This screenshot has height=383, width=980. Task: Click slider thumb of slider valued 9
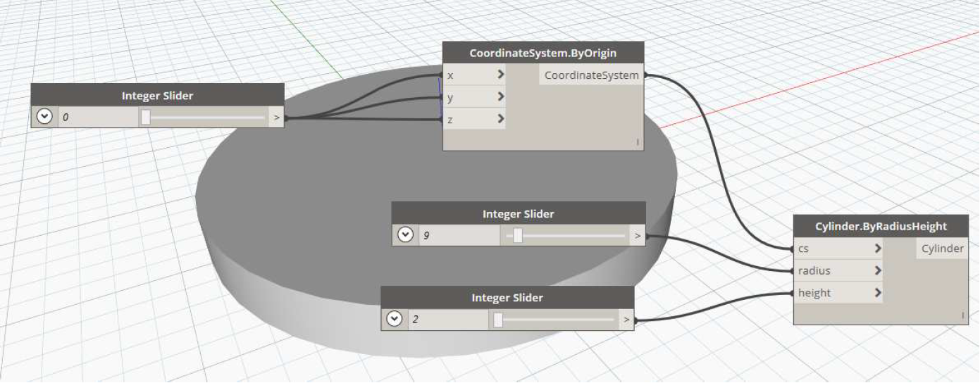pyautogui.click(x=518, y=236)
